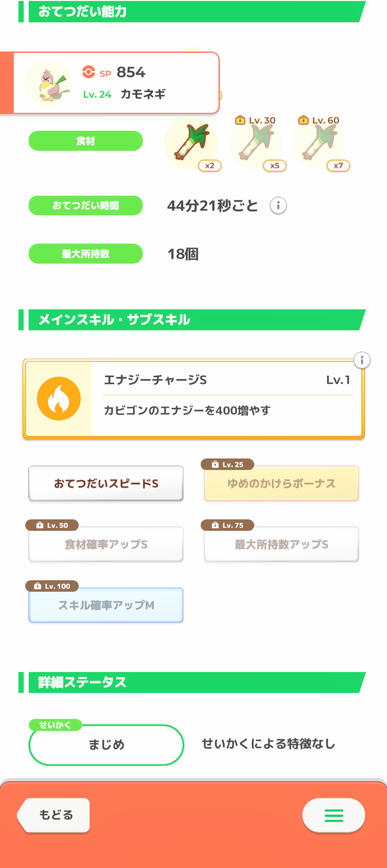Tap the Lv.30 locked leek ingredient
Image resolution: width=387 pixels, height=868 pixels.
click(255, 143)
